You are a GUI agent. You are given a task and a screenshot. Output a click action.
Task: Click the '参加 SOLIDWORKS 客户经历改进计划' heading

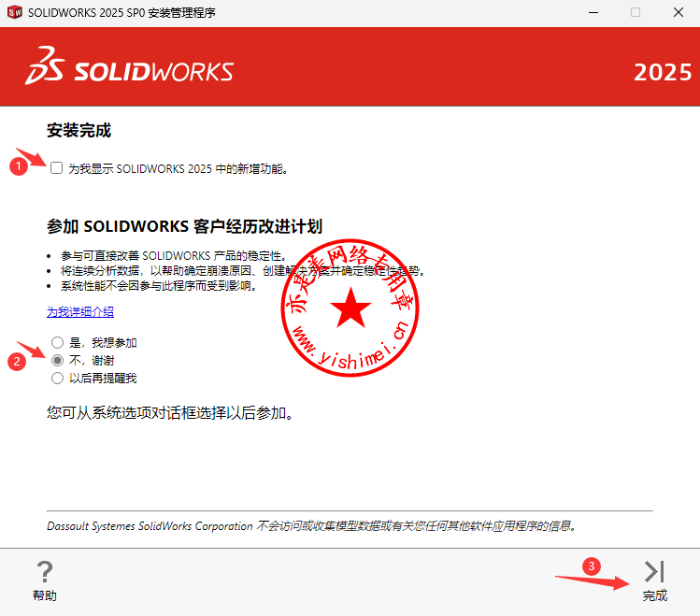(x=184, y=226)
